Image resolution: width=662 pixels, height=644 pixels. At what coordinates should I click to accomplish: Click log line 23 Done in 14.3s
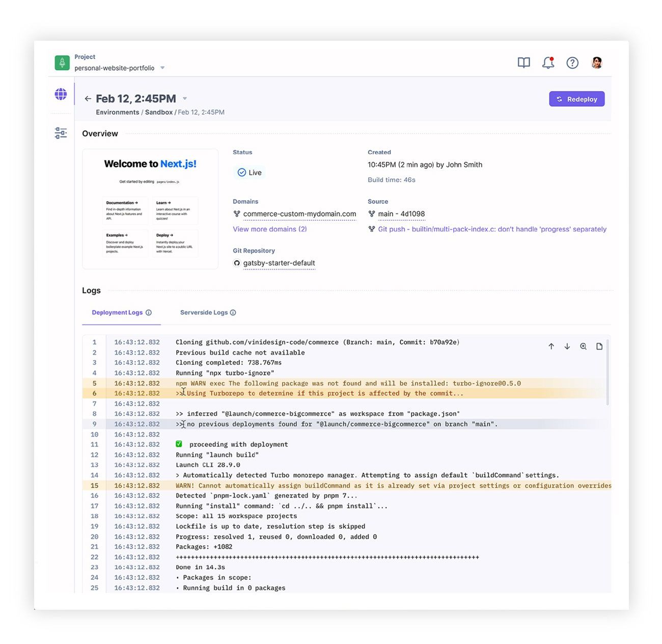(200, 567)
